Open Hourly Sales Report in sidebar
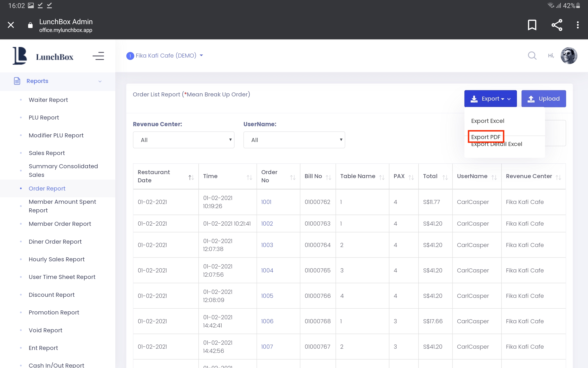This screenshot has width=588, height=368. click(x=56, y=259)
